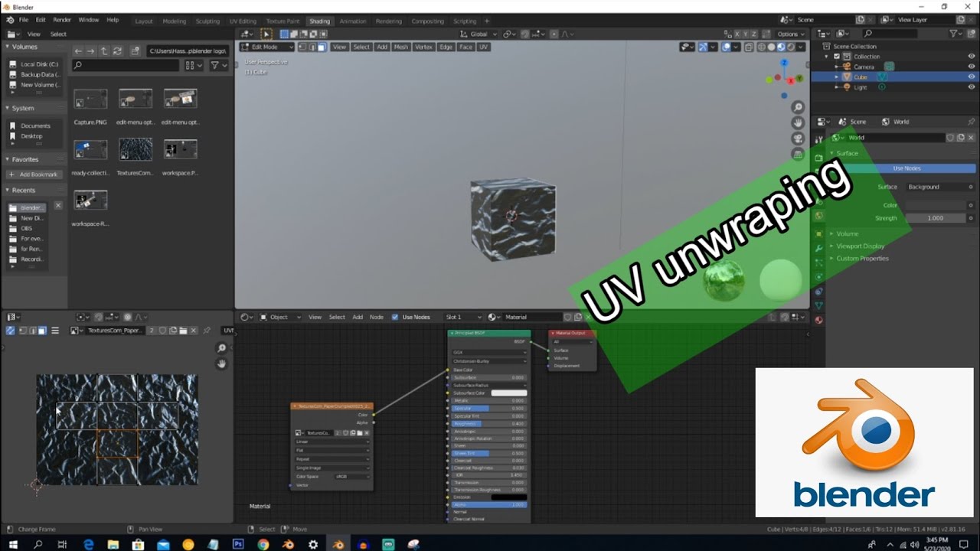
Task: Open the Global transform orientation dropdown
Action: (x=478, y=34)
